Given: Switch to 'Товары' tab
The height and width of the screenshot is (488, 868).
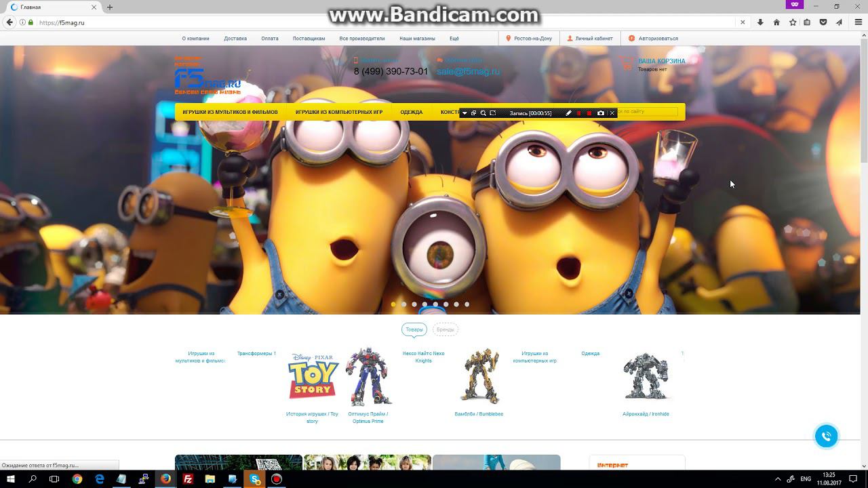Looking at the screenshot, I should click(414, 329).
